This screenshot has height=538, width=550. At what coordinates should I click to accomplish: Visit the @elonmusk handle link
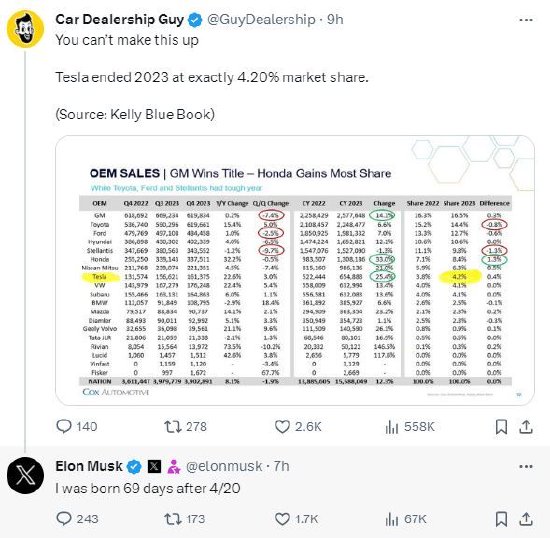tap(224, 466)
